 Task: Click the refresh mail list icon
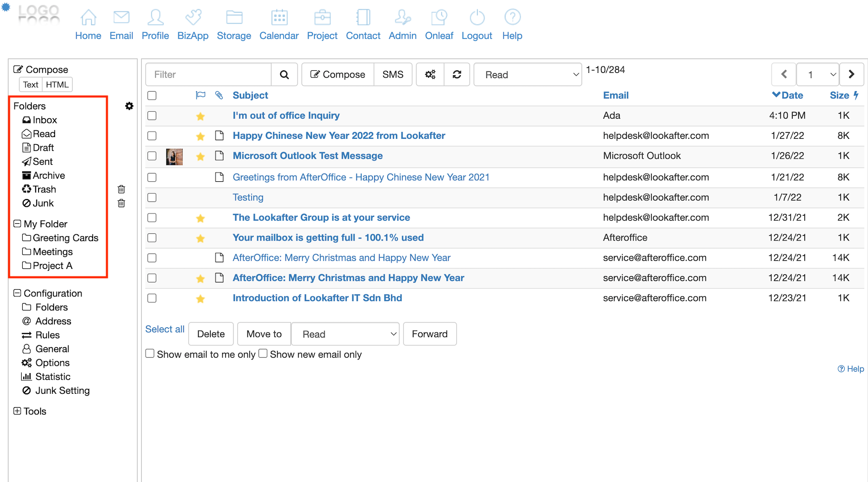457,75
